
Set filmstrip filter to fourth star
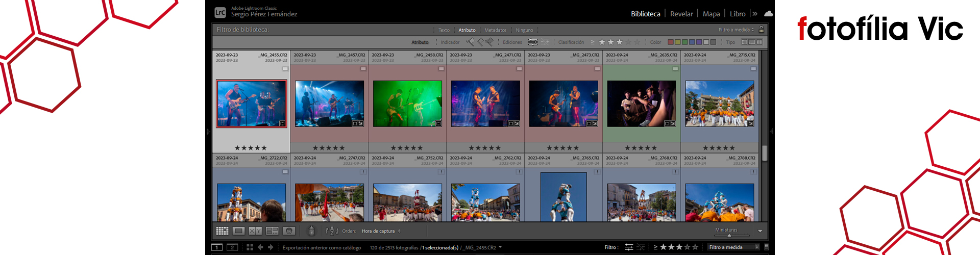click(688, 247)
